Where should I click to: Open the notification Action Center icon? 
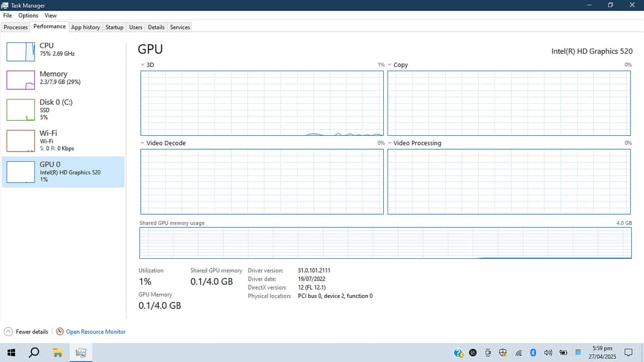click(x=628, y=352)
